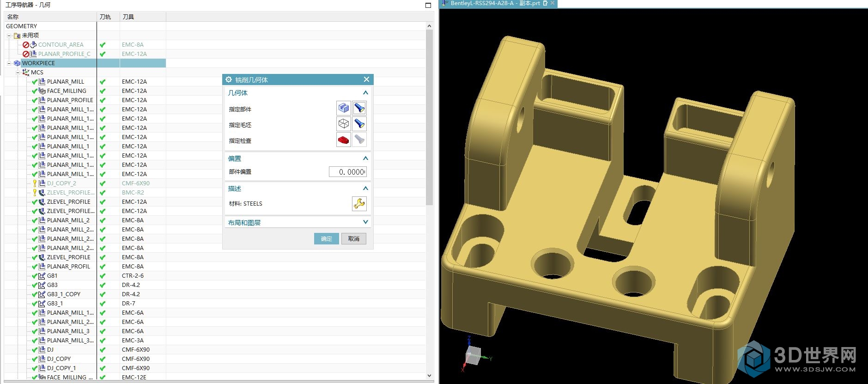Close the BentleyL-RSS294-A28-A - 副本.prt tab
Image resolution: width=868 pixels, height=384 pixels.
point(552,3)
